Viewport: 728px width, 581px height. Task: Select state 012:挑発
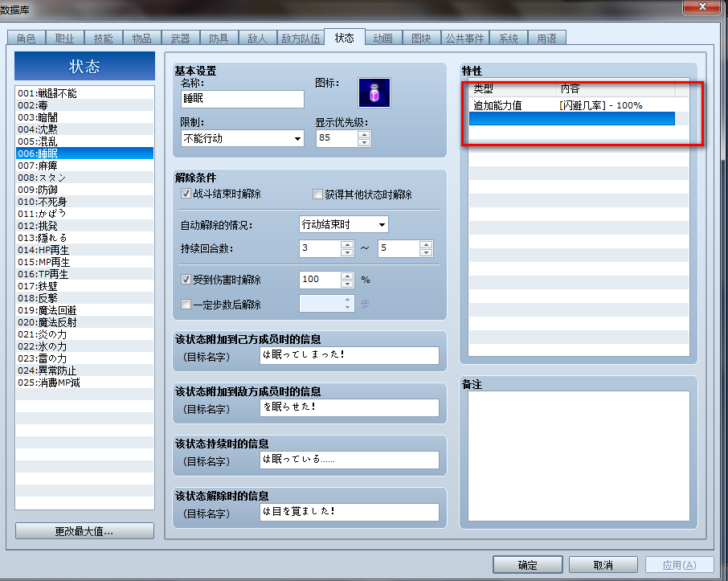[x=84, y=226]
